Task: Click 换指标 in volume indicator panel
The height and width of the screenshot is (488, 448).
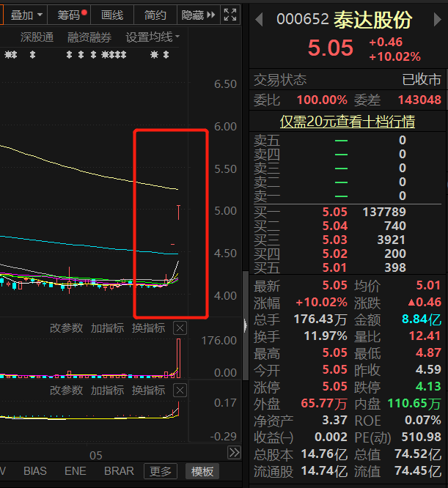Action: point(149,328)
